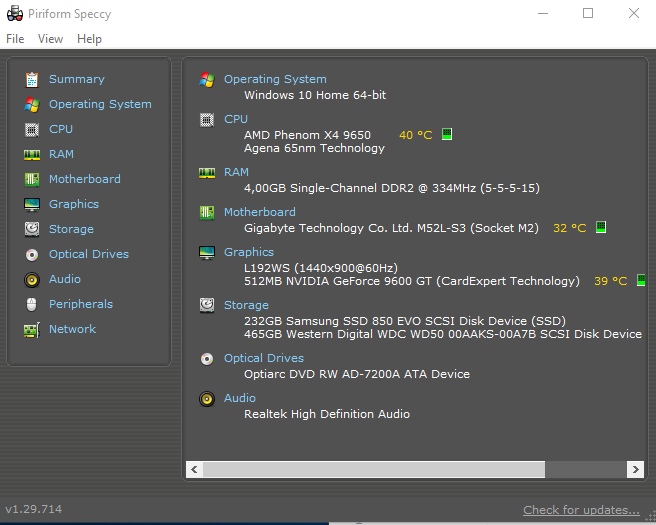
Task: Click the green GPU temperature indicator icon
Action: point(641,280)
